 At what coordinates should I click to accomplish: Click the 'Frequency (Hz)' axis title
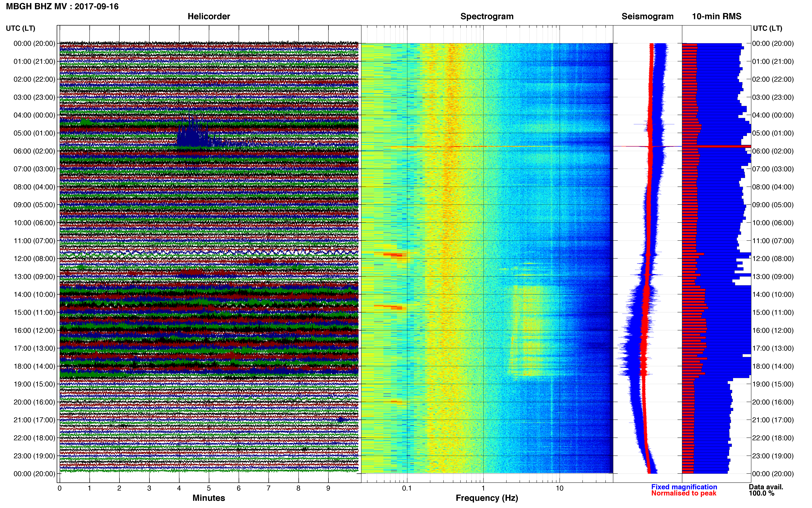487,498
